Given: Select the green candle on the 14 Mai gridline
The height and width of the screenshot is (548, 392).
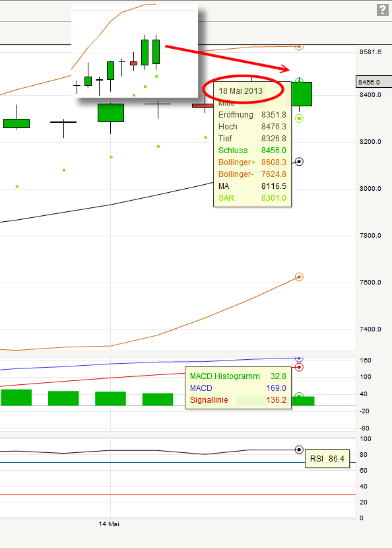Looking at the screenshot, I should coord(111,113).
